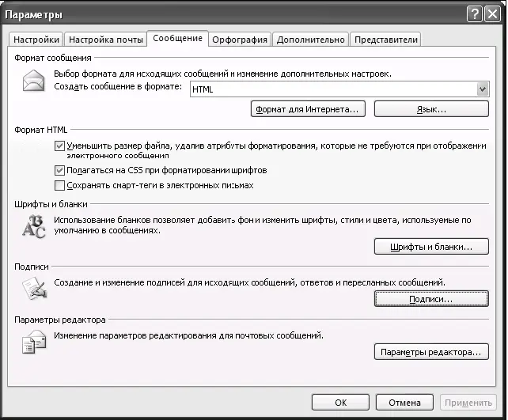Click the question mark help icon
508x420 pixels.
[x=475, y=14]
